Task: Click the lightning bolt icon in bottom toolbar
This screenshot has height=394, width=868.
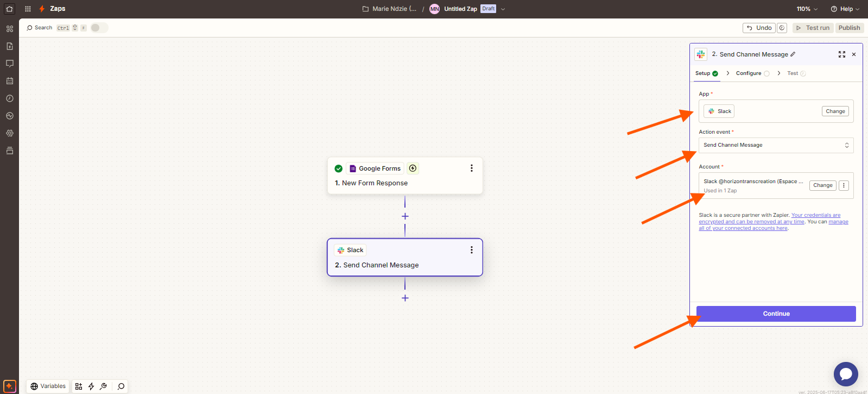Action: [x=91, y=386]
